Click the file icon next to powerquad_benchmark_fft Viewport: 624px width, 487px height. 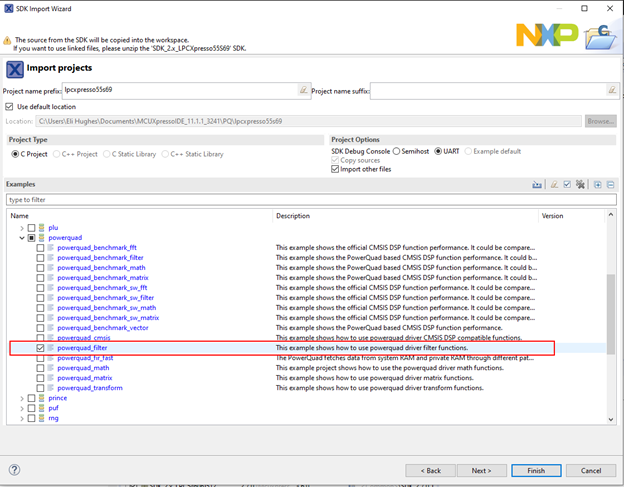[x=51, y=247]
